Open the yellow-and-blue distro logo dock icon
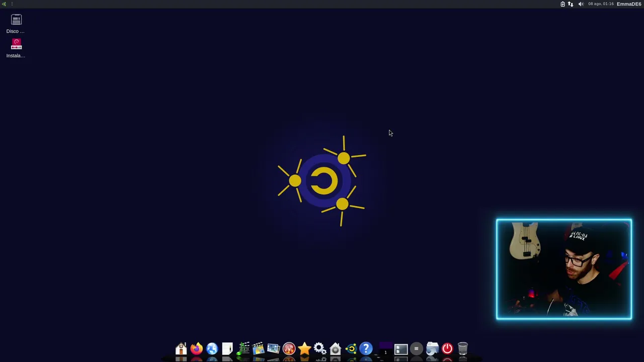This screenshot has height=362, width=644. pyautogui.click(x=351, y=348)
